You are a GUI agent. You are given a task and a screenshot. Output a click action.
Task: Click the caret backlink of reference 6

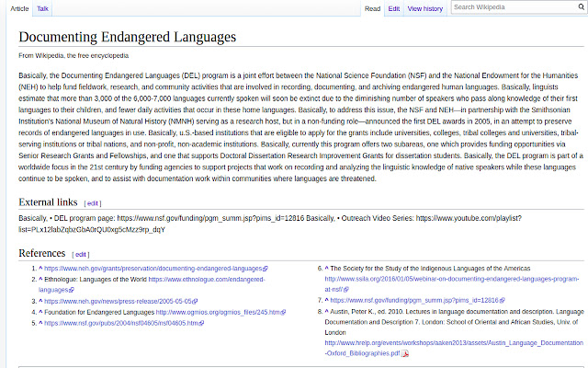tap(327, 268)
